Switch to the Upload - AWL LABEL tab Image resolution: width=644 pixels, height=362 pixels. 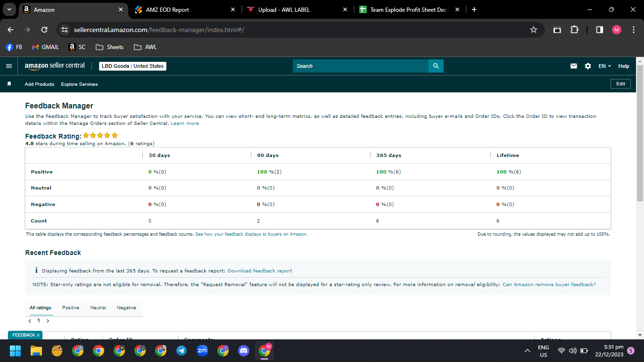(x=297, y=9)
